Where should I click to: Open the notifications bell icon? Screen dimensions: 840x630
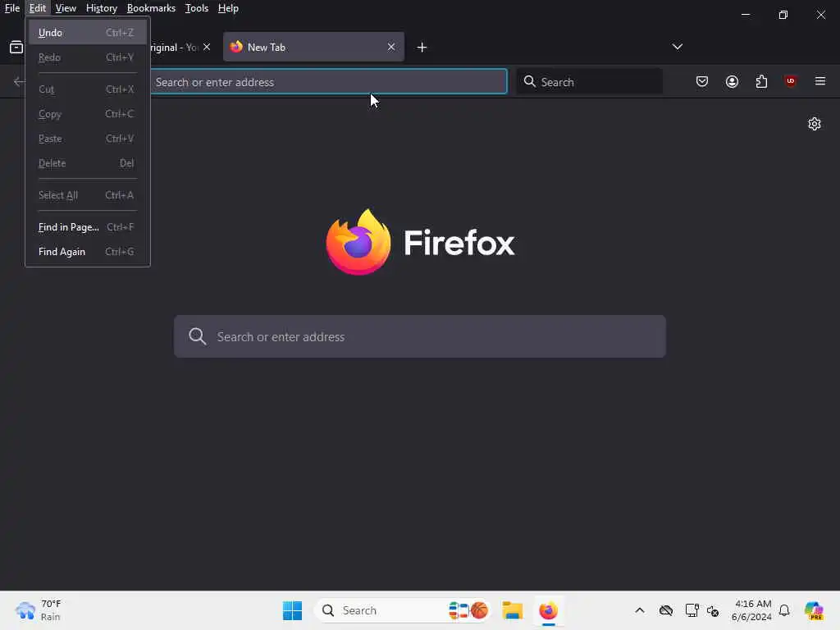(x=784, y=610)
